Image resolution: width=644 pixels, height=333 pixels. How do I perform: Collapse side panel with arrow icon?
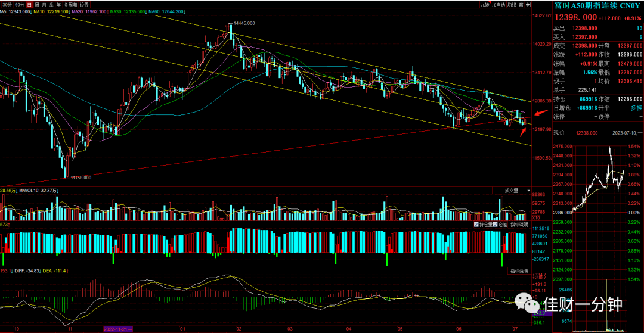click(x=528, y=5)
